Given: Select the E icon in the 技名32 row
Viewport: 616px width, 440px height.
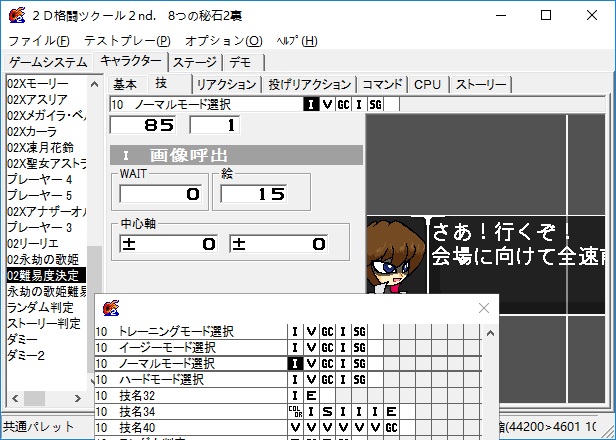Looking at the screenshot, I should (x=311, y=395).
